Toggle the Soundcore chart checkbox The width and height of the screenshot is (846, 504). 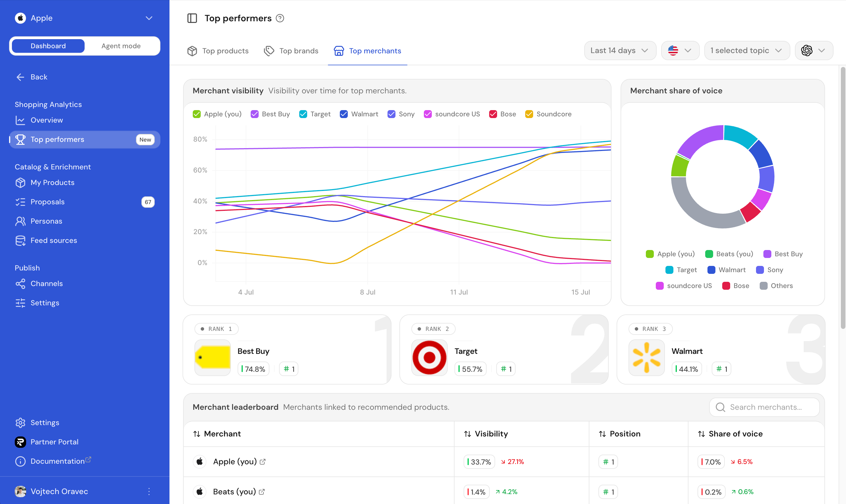coord(529,114)
